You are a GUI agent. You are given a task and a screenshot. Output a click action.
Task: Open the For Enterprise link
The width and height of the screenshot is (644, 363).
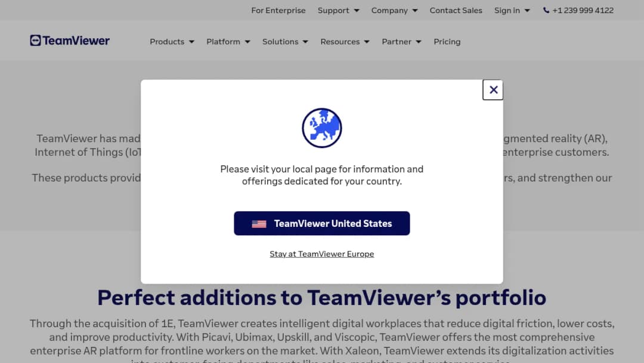(278, 10)
